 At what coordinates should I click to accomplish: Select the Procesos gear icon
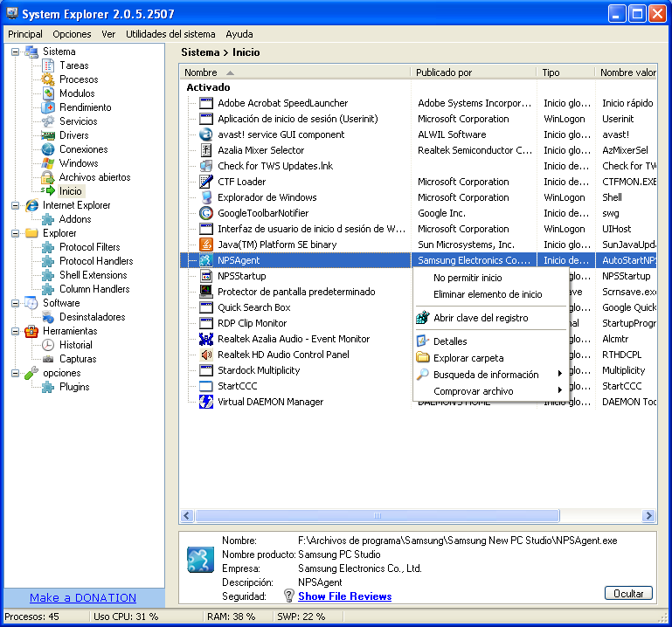pos(48,79)
